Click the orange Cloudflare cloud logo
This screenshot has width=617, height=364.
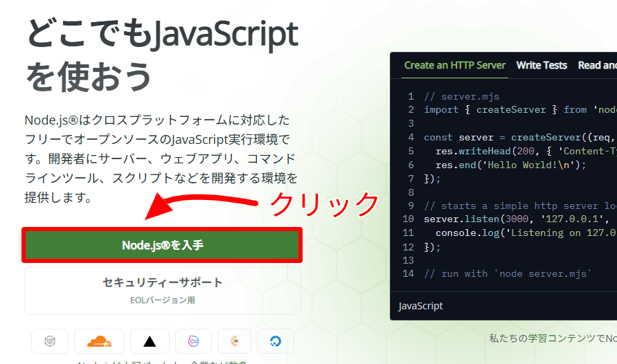[x=99, y=341]
